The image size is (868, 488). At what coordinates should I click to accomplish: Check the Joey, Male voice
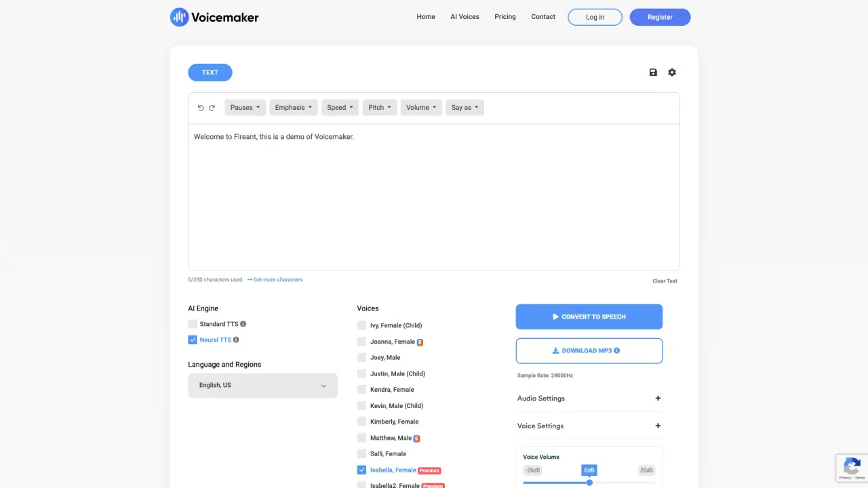361,357
